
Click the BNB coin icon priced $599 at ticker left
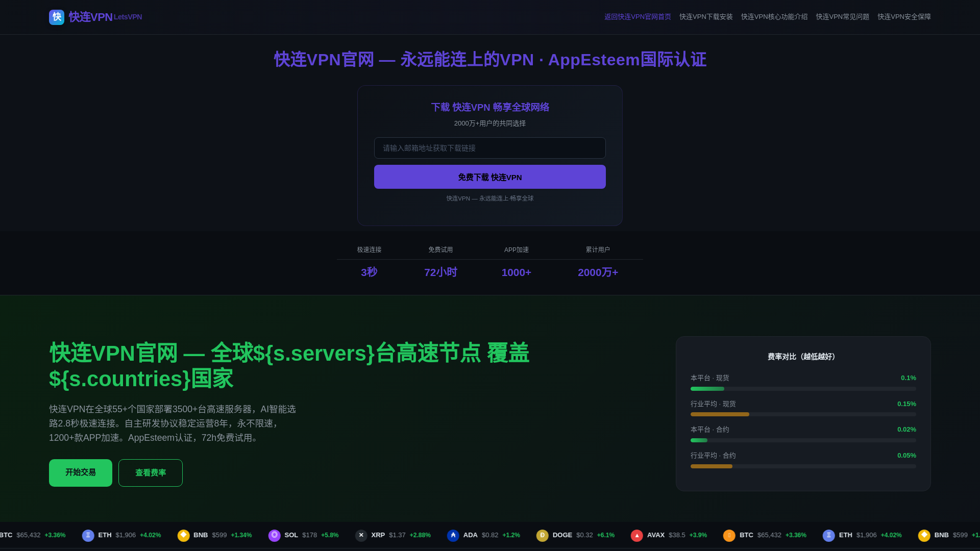pyautogui.click(x=183, y=536)
